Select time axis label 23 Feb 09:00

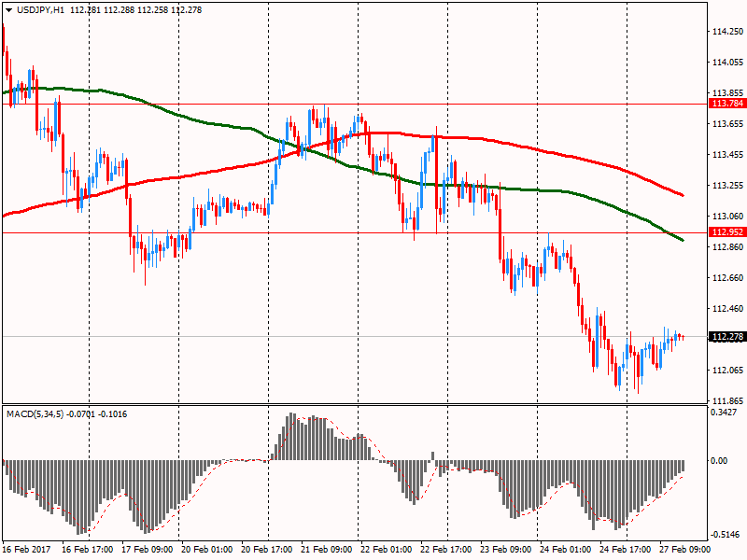[x=506, y=549]
